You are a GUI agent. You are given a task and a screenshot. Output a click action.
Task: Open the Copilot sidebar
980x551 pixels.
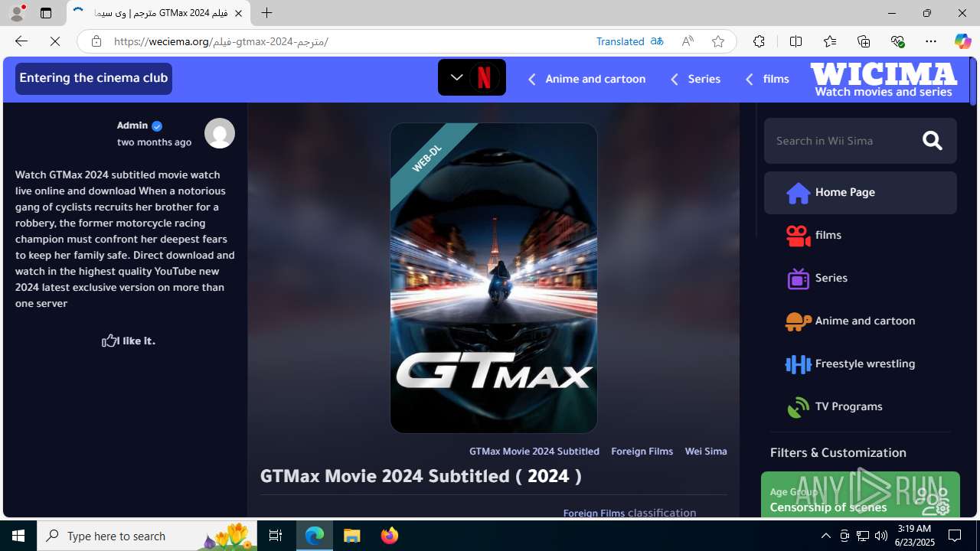(x=962, y=41)
